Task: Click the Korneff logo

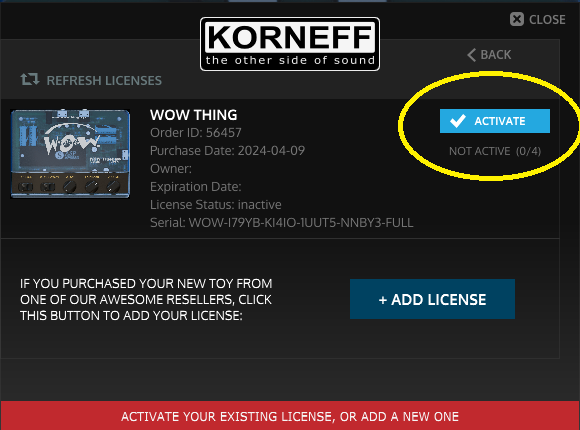Action: 290,44
